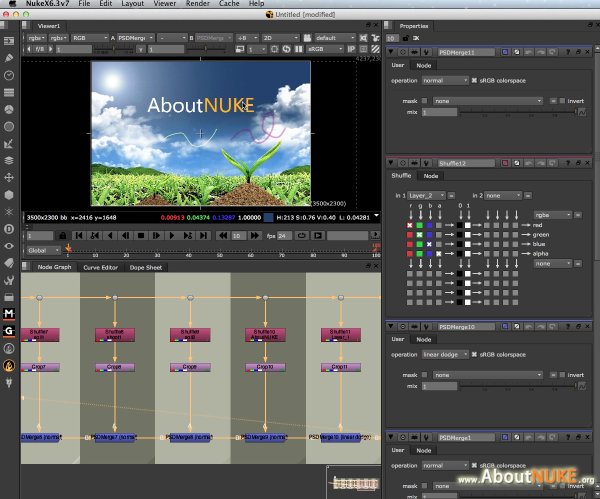This screenshot has height=499, width=600.
Task: Clear all panels in Properties bin
Action: click(x=416, y=38)
